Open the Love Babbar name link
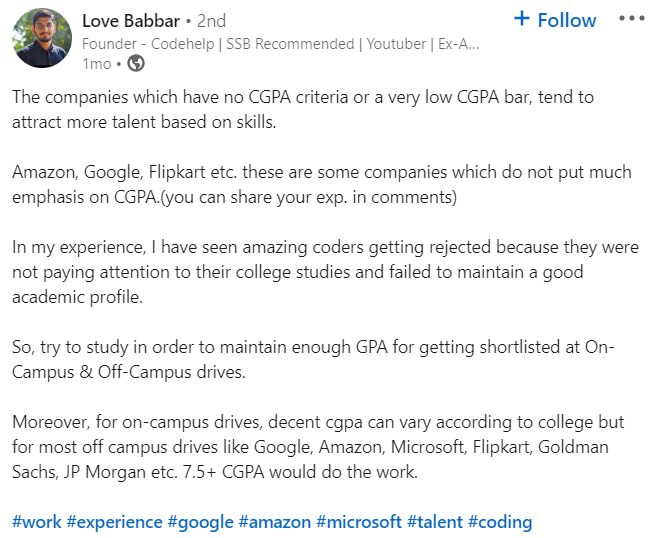Viewport: 656px width, 538px height. (x=133, y=20)
